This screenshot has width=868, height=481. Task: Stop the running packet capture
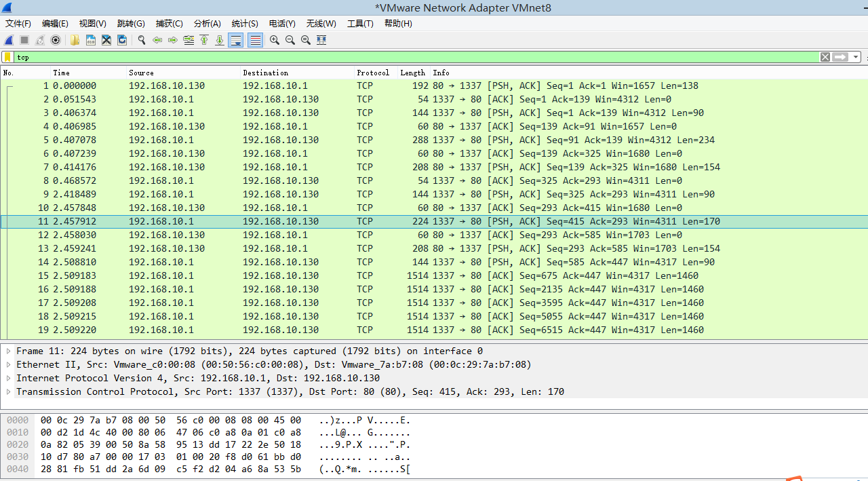pyautogui.click(x=24, y=40)
